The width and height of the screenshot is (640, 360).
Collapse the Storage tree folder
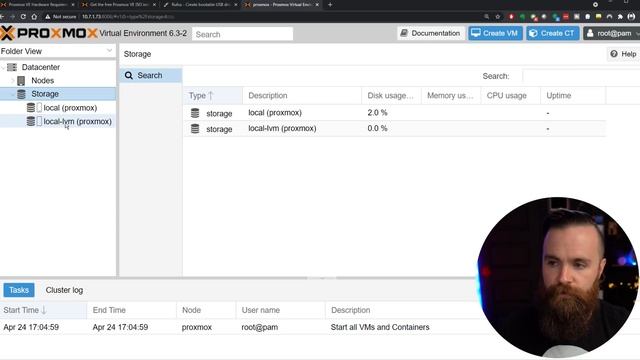click(x=13, y=94)
